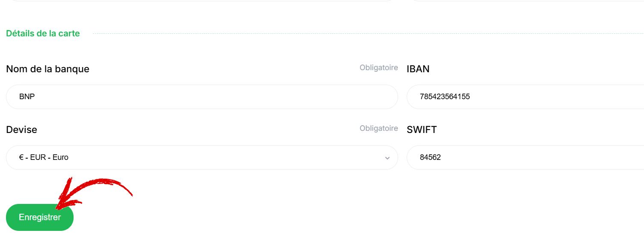Click the dashed green section divider line

(x=368, y=33)
